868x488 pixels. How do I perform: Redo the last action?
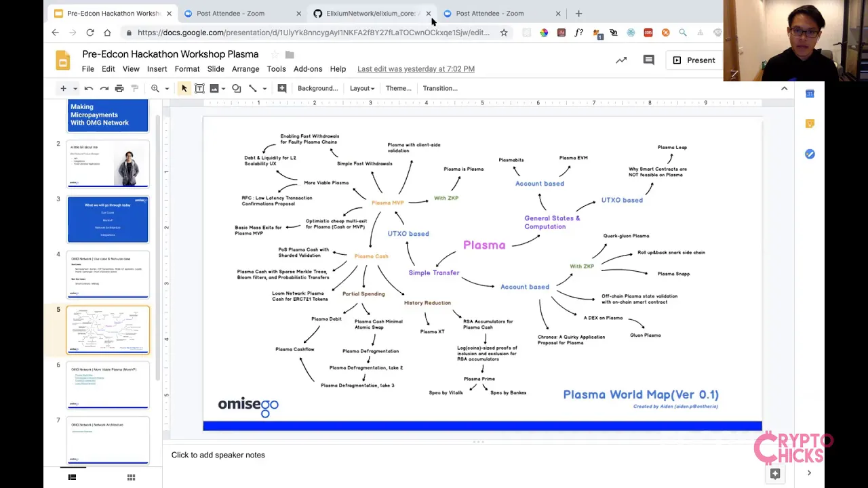click(104, 88)
